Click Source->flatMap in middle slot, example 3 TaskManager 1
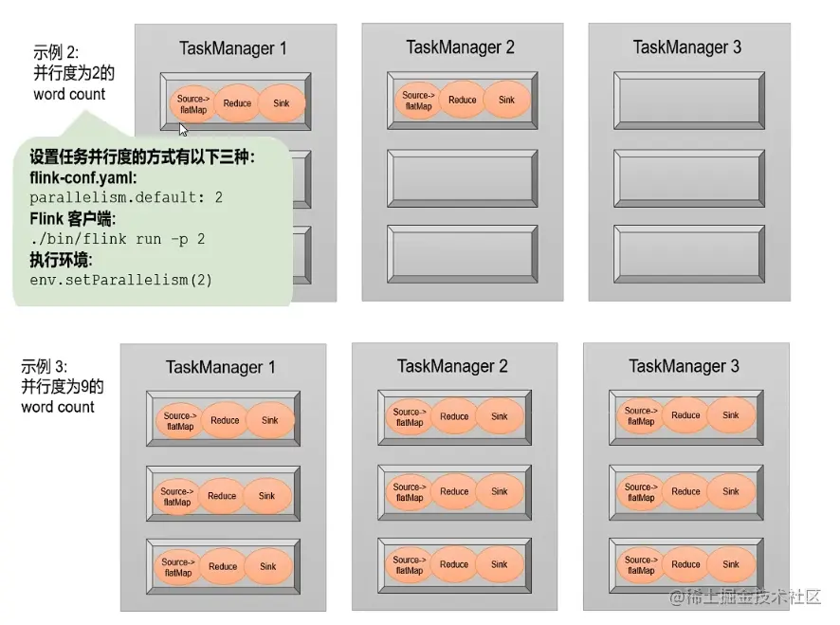Viewport: 840px width, 625px height. pyautogui.click(x=176, y=496)
